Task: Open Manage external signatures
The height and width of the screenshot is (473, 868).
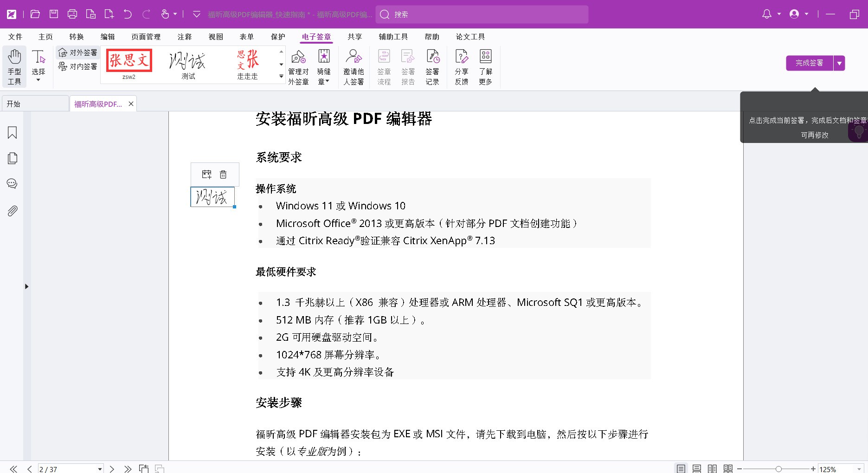Action: coord(298,67)
